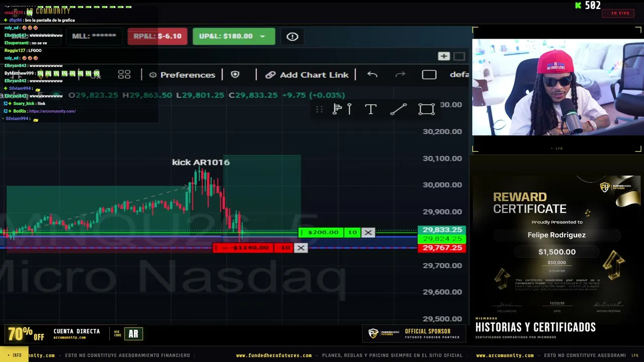644x362 pixels.
Task: Select the trend line drawing tool
Action: point(398,110)
